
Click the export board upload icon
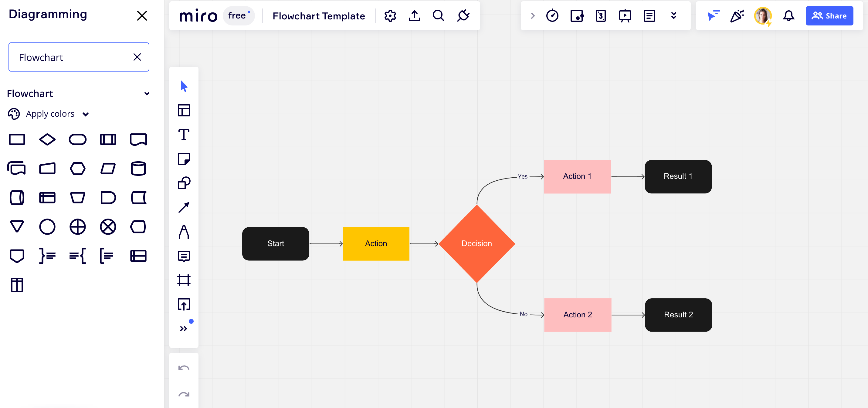414,16
